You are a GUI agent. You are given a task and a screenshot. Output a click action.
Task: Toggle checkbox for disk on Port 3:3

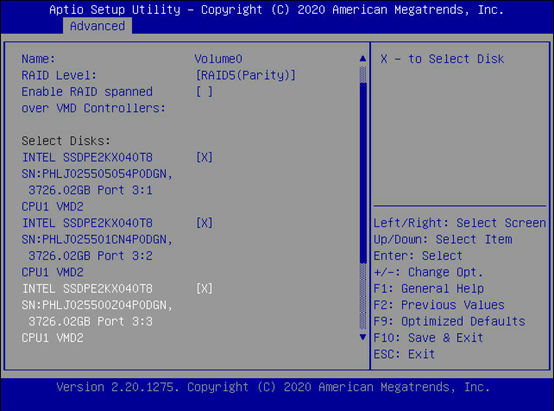coord(205,289)
